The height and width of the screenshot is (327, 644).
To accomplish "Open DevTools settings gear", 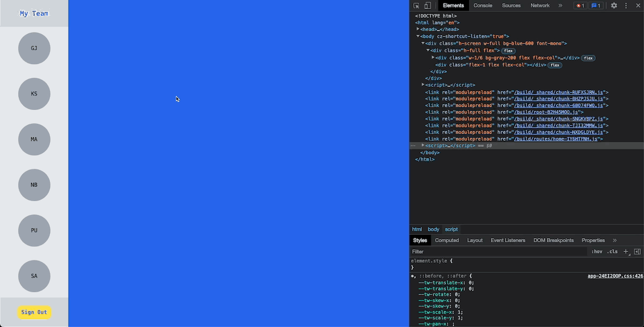I will pyautogui.click(x=614, y=5).
